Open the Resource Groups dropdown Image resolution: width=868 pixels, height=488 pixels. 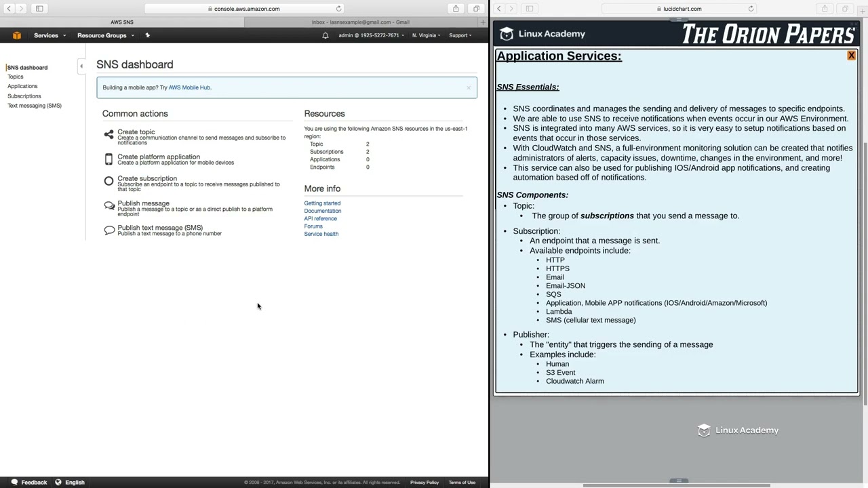click(106, 35)
